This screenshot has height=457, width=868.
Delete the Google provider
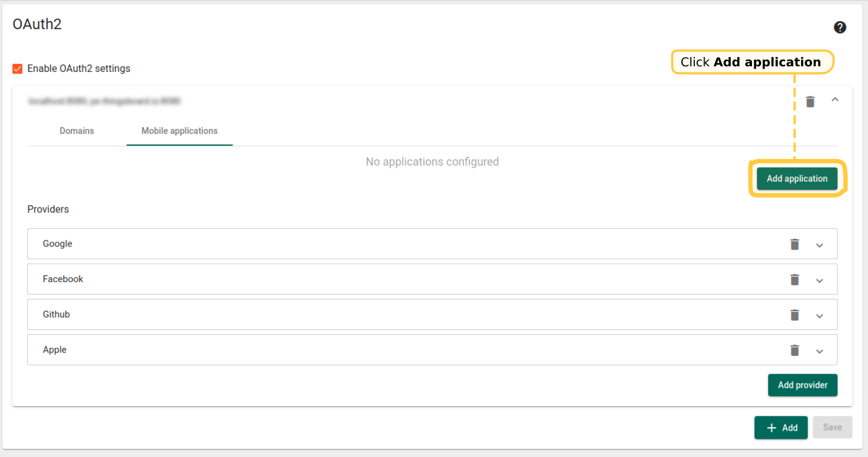794,244
